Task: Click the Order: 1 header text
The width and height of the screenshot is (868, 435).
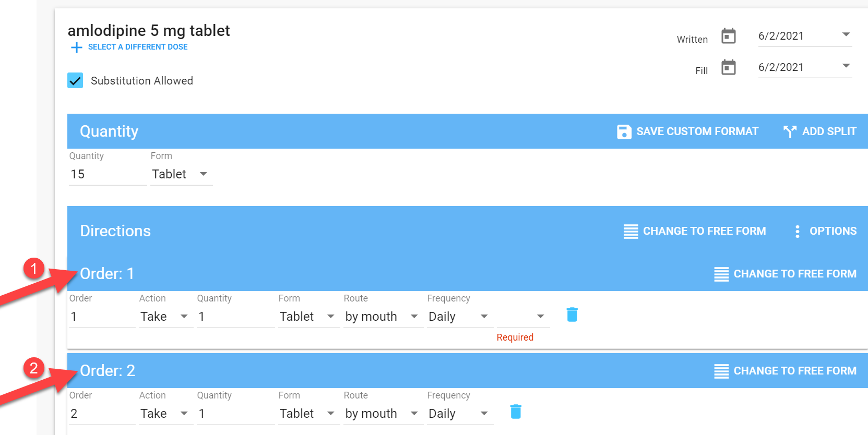Action: pyautogui.click(x=107, y=274)
